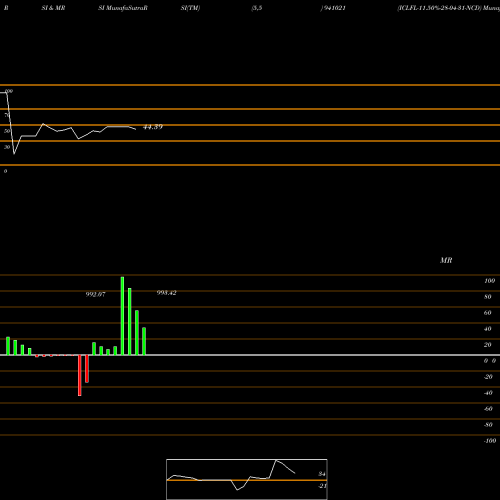The width and height of the screenshot is (500, 500).
Task: Click the -60 label on MR axis
Action: (x=488, y=409)
